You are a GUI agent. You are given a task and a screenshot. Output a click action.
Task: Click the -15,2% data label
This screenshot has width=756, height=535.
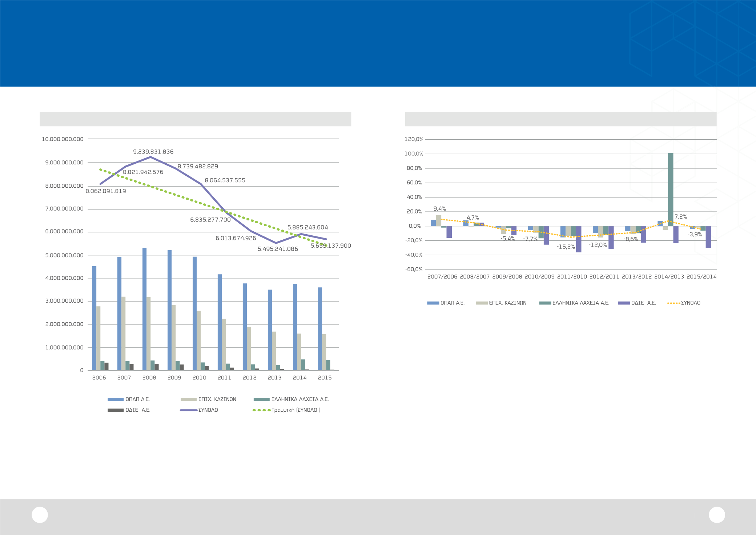point(566,247)
